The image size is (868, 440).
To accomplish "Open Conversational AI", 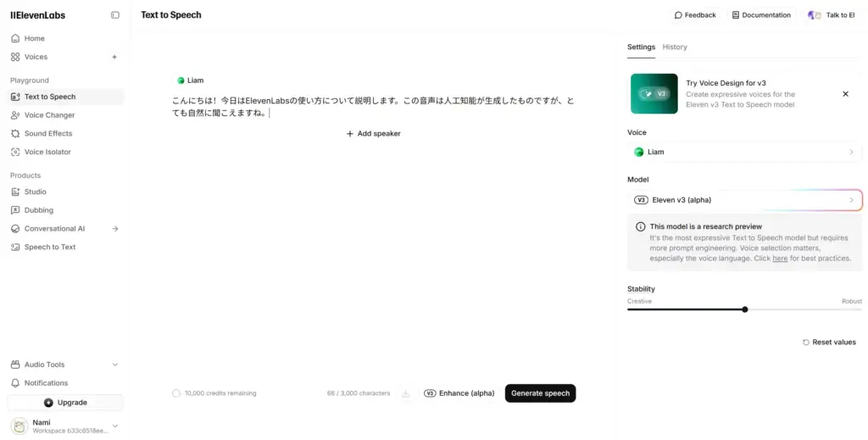I will (55, 229).
